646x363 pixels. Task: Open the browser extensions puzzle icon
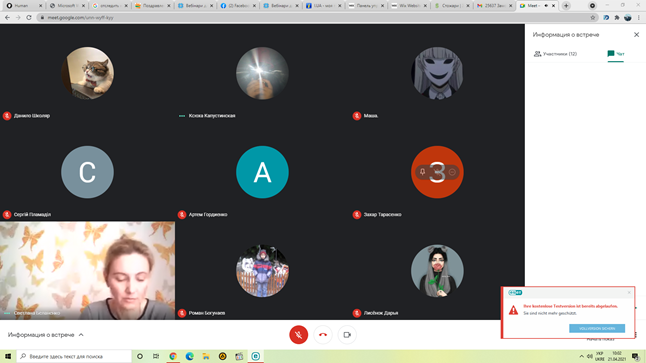(x=617, y=17)
